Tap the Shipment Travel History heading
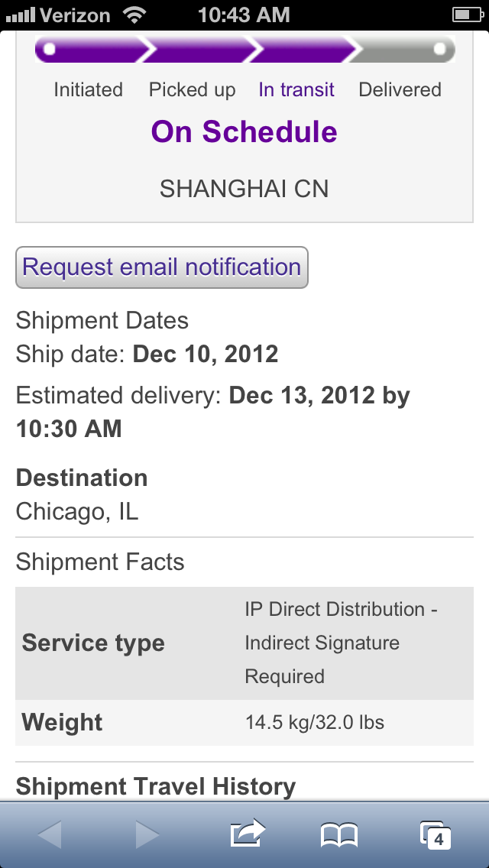This screenshot has height=868, width=489. click(156, 786)
